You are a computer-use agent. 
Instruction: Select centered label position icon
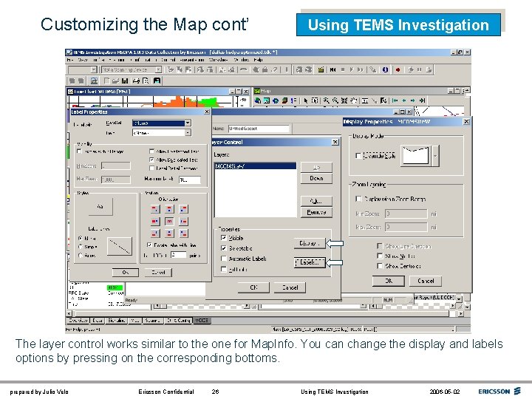[x=169, y=222]
